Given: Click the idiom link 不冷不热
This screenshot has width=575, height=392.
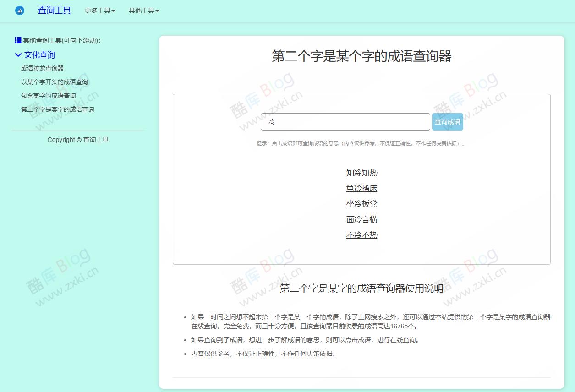Looking at the screenshot, I should click(361, 235).
